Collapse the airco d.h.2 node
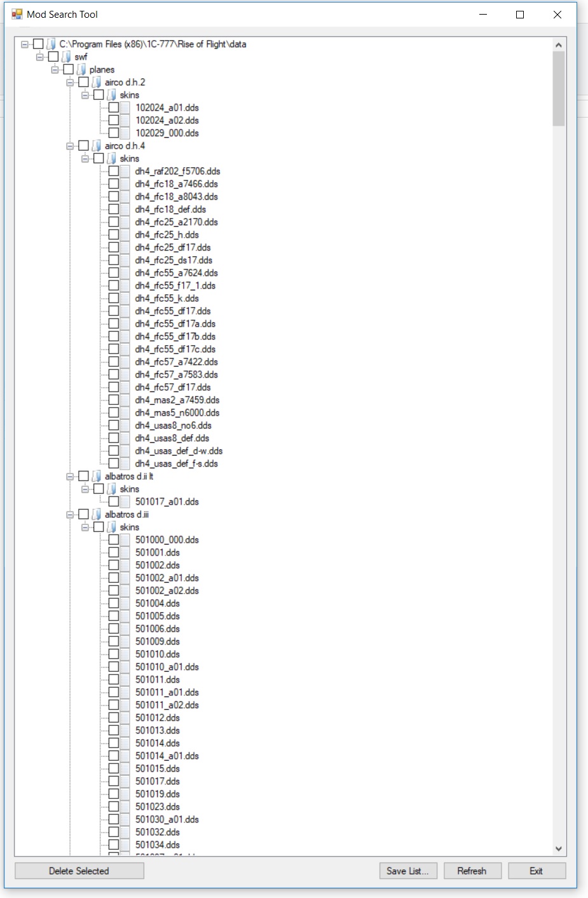588x898 pixels. 70,82
